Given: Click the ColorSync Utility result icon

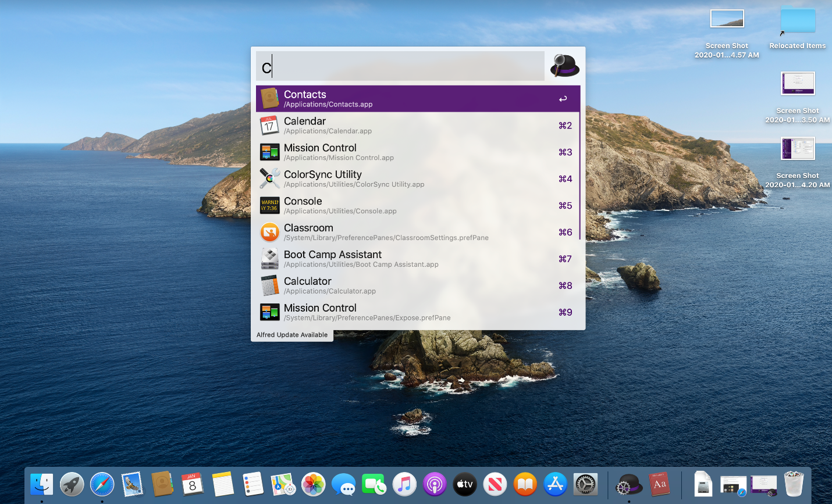Looking at the screenshot, I should tap(269, 178).
